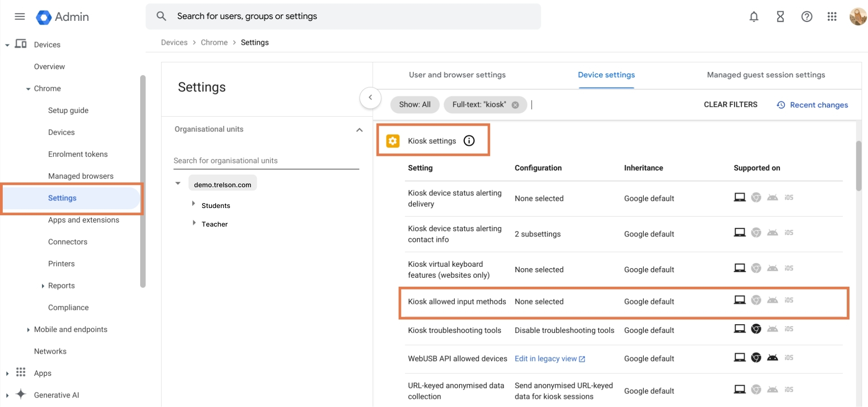Open the help question mark icon

click(x=807, y=17)
